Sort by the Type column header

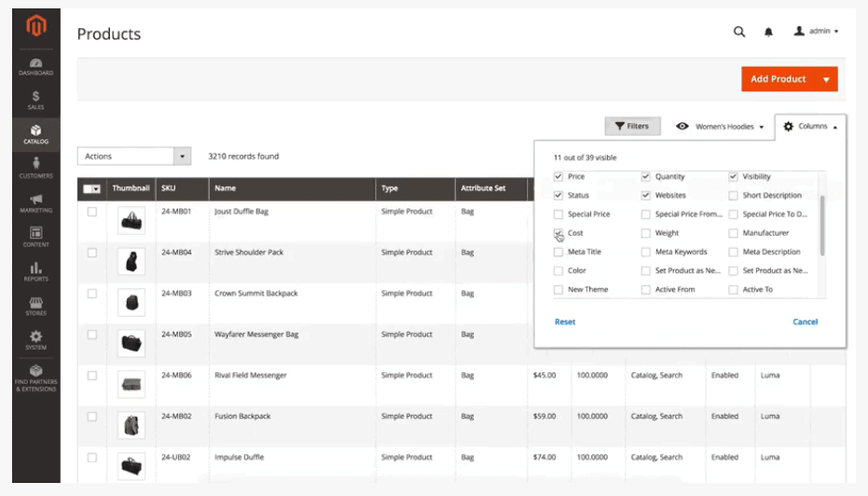point(415,188)
